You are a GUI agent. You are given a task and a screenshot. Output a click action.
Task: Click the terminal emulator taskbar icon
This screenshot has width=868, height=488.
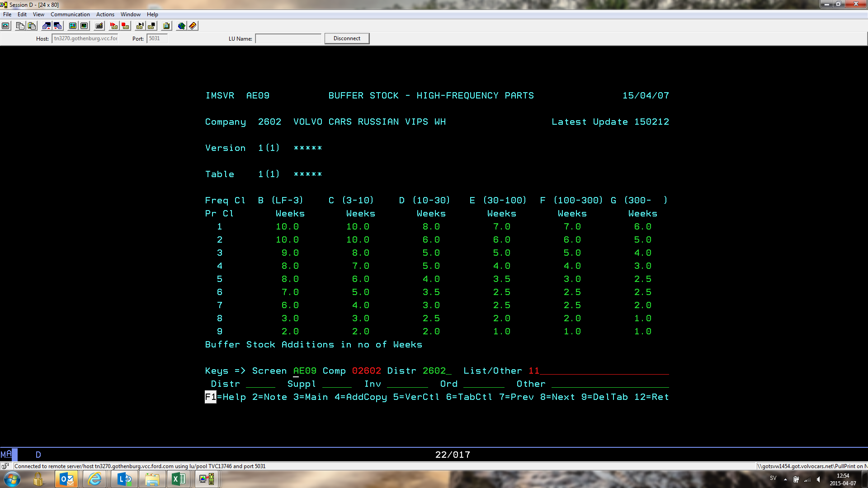[207, 479]
